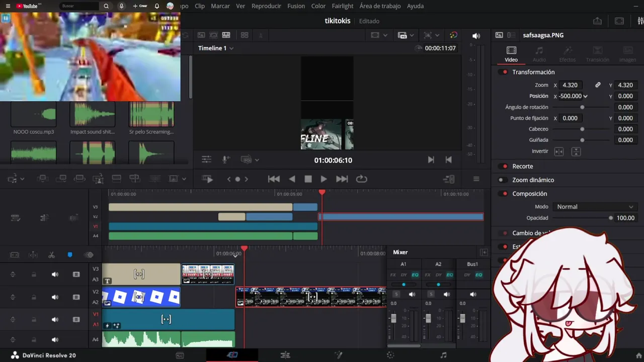Image resolution: width=644 pixels, height=362 pixels.
Task: Switch to the Audio inspector tab
Action: pyautogui.click(x=539, y=54)
